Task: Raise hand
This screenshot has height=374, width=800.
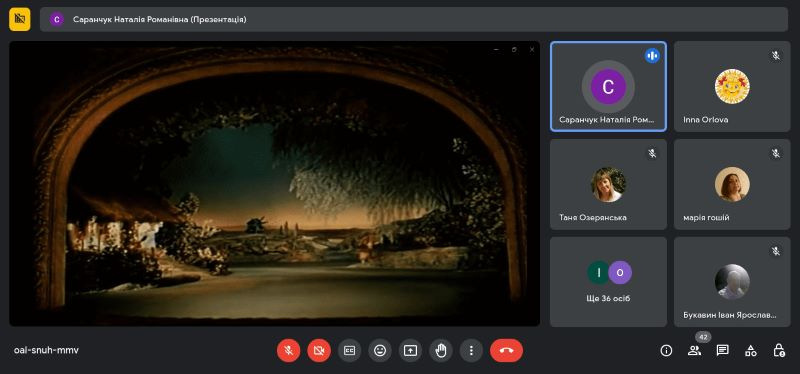Action: 441,351
